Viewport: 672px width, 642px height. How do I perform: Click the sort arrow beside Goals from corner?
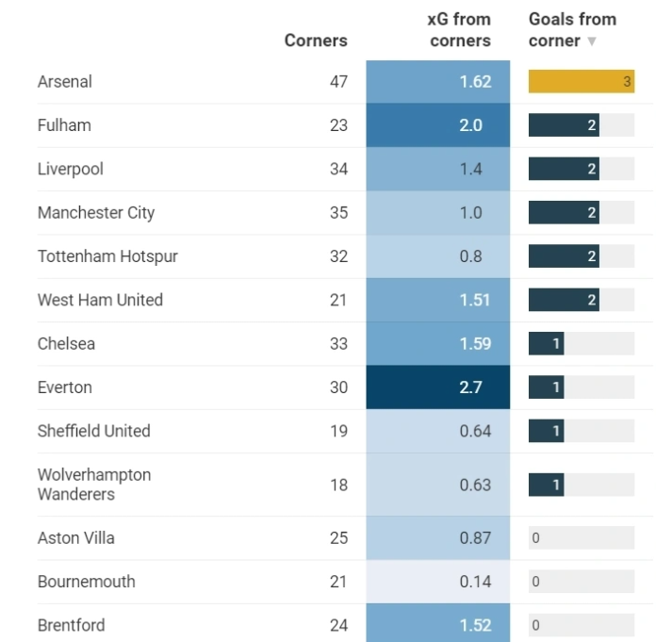[592, 41]
